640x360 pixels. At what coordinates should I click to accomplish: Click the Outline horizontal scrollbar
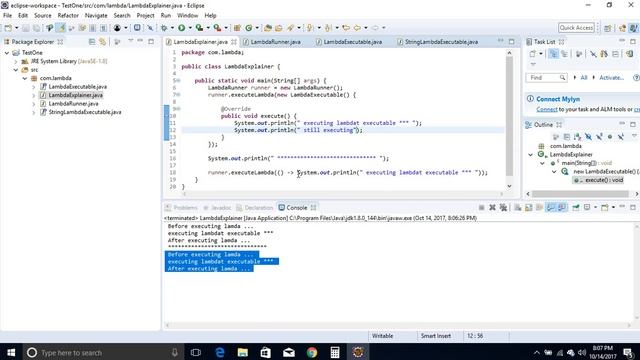(579, 193)
